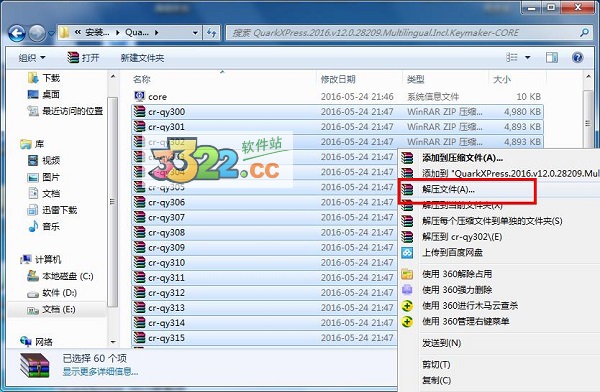Sort by 类型 column header
600x392 pixels.
coord(416,79)
